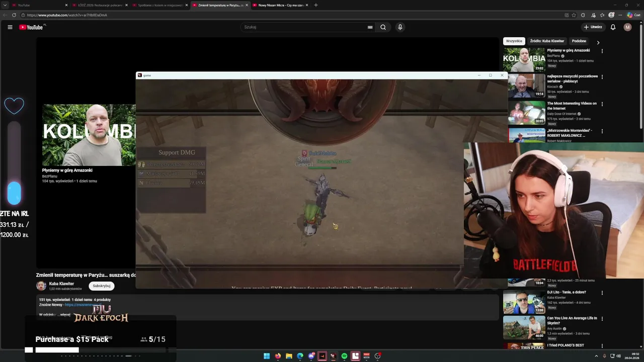
Task: Click the YouTube search magnifier button
Action: (383, 27)
